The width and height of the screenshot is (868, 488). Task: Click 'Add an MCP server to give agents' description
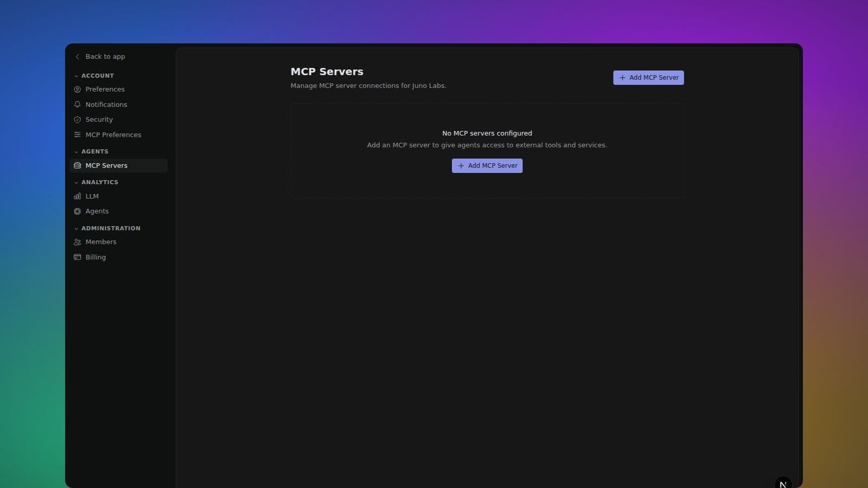click(x=487, y=145)
